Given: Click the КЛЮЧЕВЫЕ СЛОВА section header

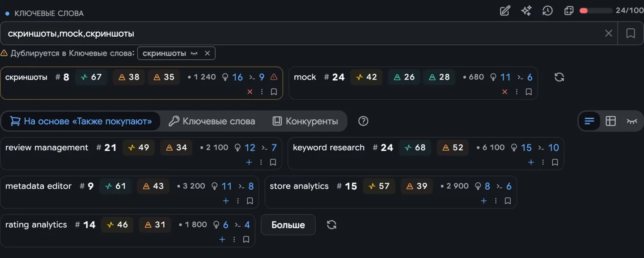Looking at the screenshot, I should (49, 13).
